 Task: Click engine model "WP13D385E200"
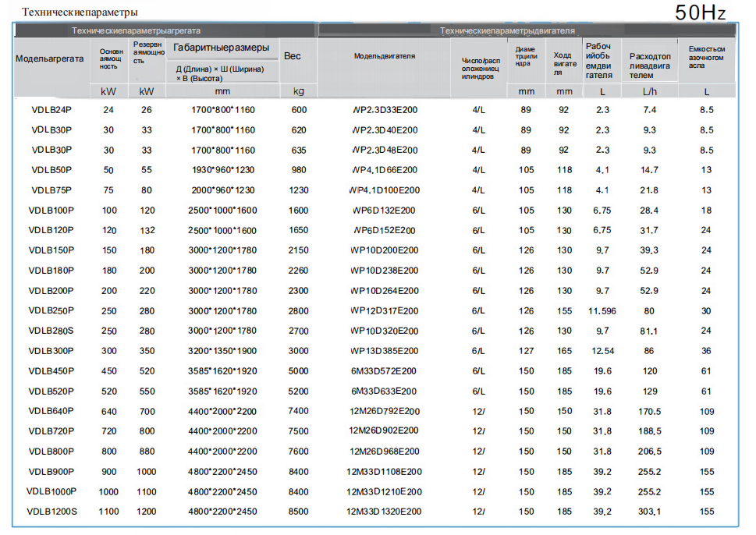[x=385, y=352]
